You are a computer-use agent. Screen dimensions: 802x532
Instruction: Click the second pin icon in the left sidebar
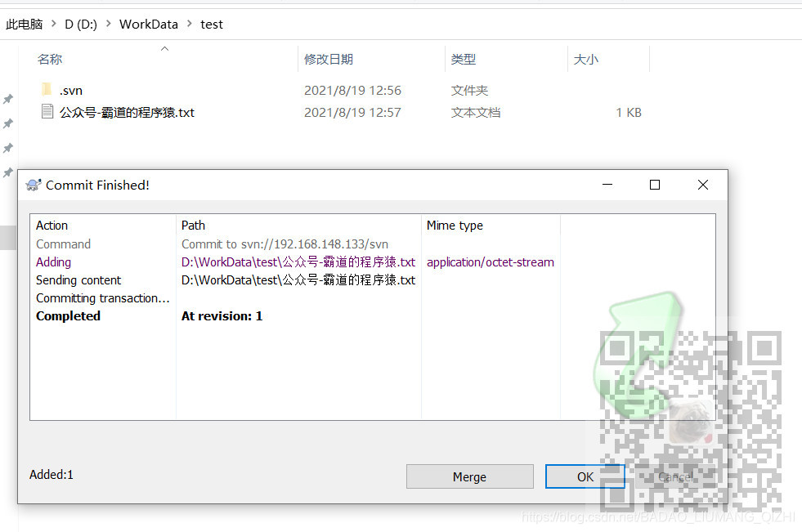[8, 123]
